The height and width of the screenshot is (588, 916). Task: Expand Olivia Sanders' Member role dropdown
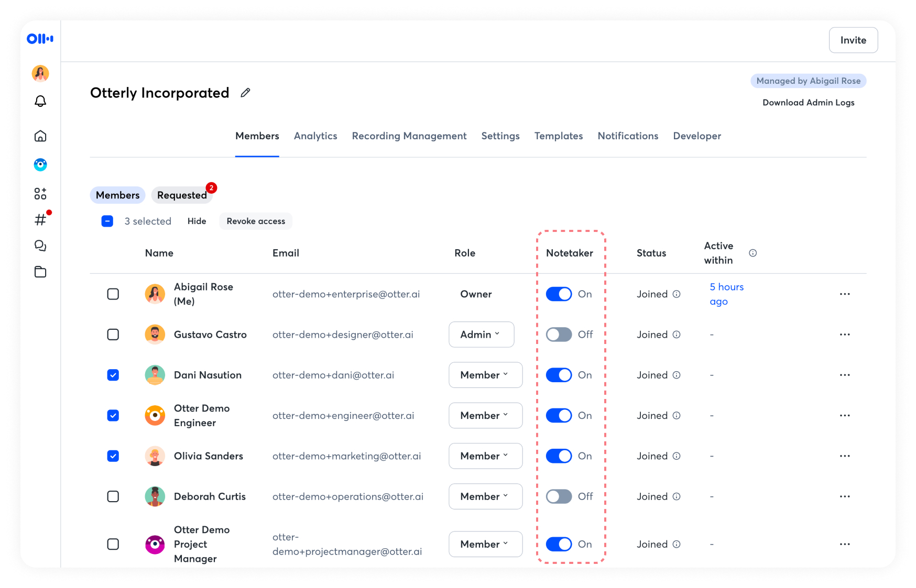tap(485, 456)
